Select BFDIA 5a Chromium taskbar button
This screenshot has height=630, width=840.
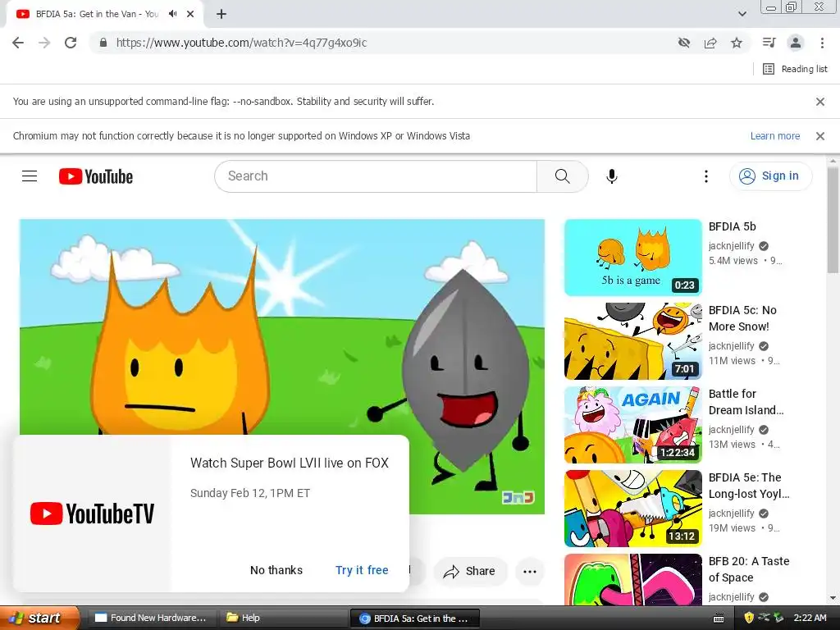coord(414,619)
